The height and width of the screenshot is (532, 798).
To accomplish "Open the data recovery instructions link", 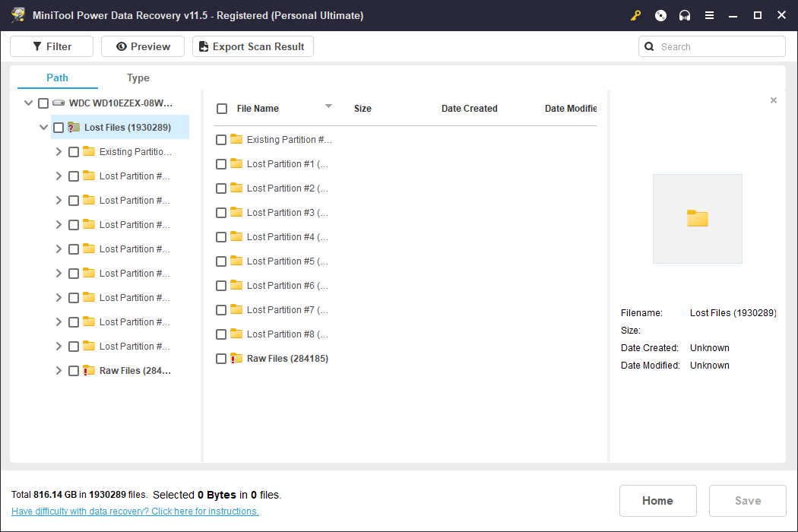I will pyautogui.click(x=135, y=511).
